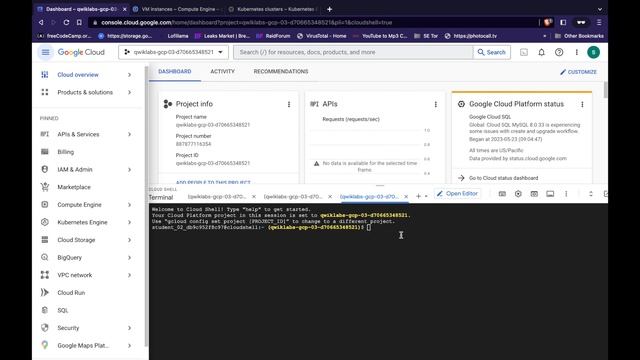Image resolution: width=640 pixels, height=360 pixels.
Task: Open Cloud Shell terminal settings gear
Action: pyautogui.click(x=518, y=194)
